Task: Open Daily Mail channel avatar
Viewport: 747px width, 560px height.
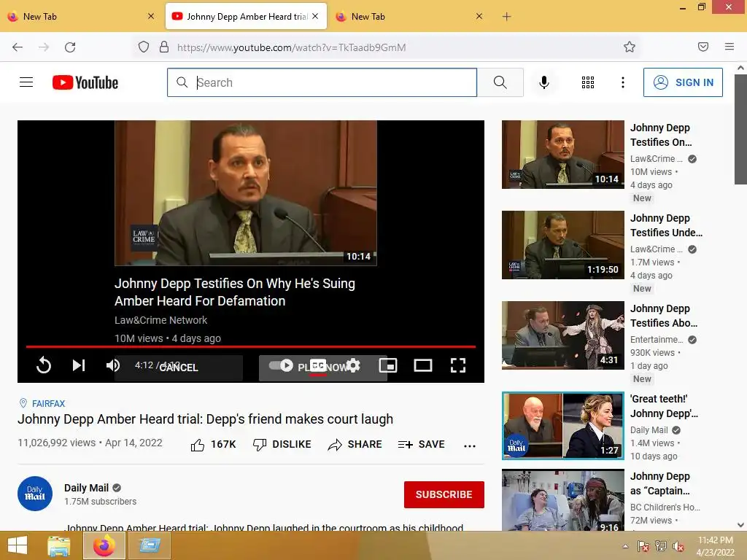Action: click(x=35, y=494)
